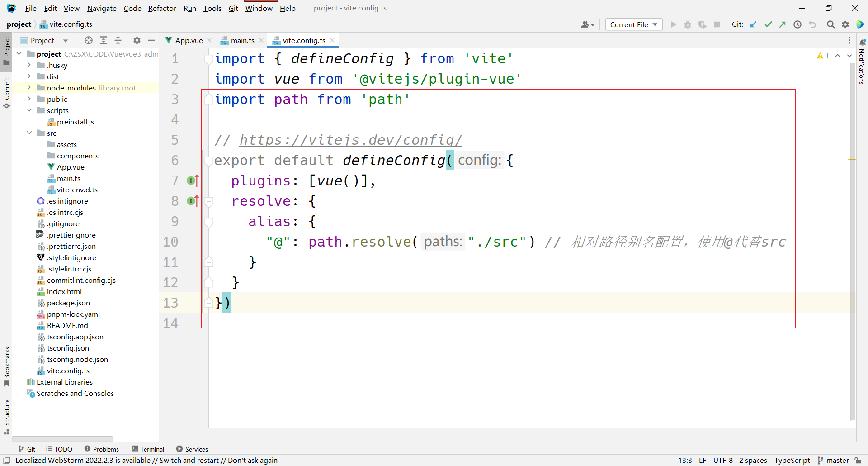868x466 pixels.
Task: Open the JetBrains Toolbox icon
Action: pyautogui.click(x=860, y=24)
